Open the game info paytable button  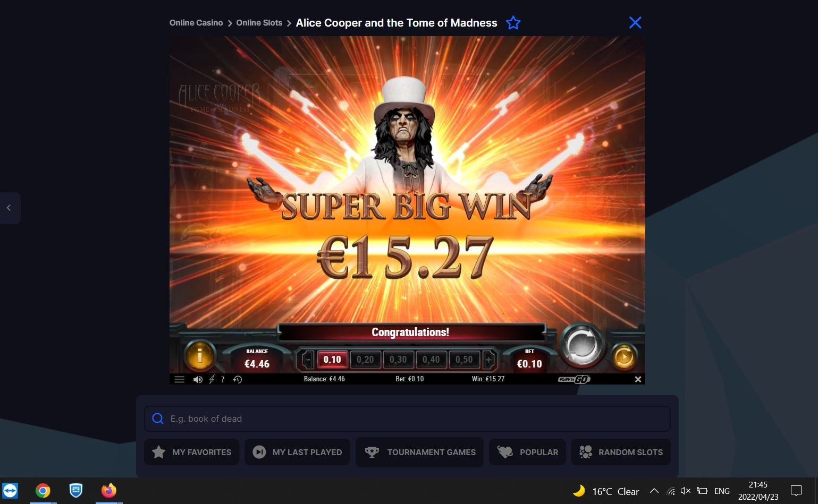click(199, 355)
